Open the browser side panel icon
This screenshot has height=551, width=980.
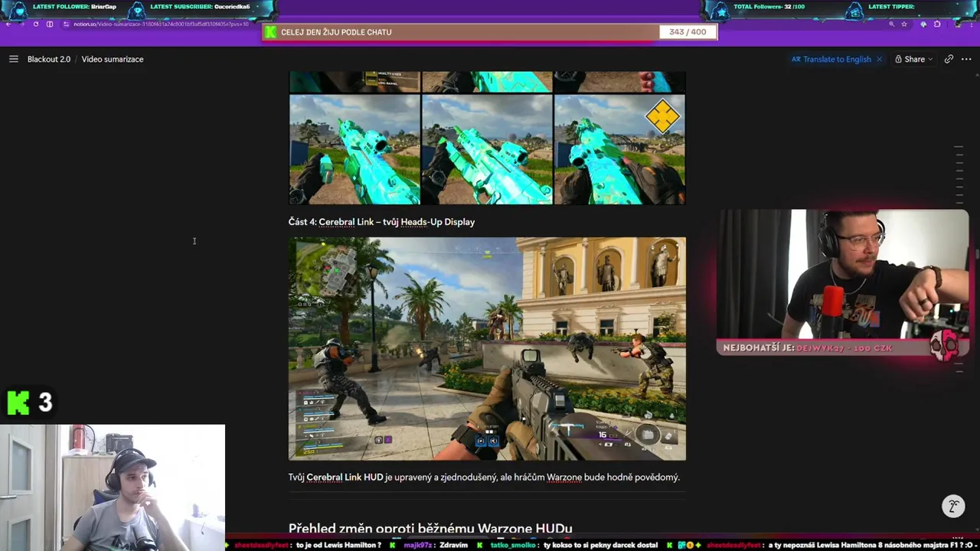[50, 24]
